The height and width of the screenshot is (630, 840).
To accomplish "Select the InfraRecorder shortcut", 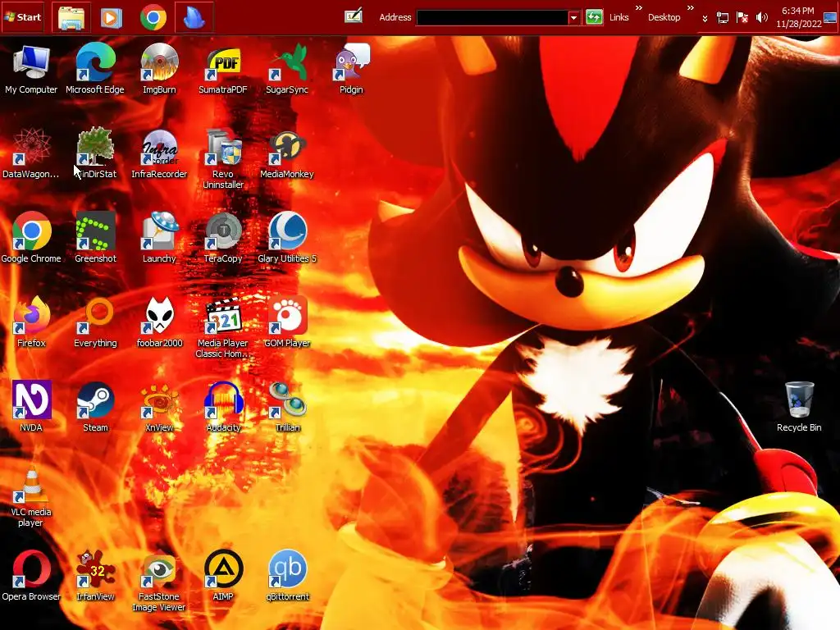I will tap(159, 153).
